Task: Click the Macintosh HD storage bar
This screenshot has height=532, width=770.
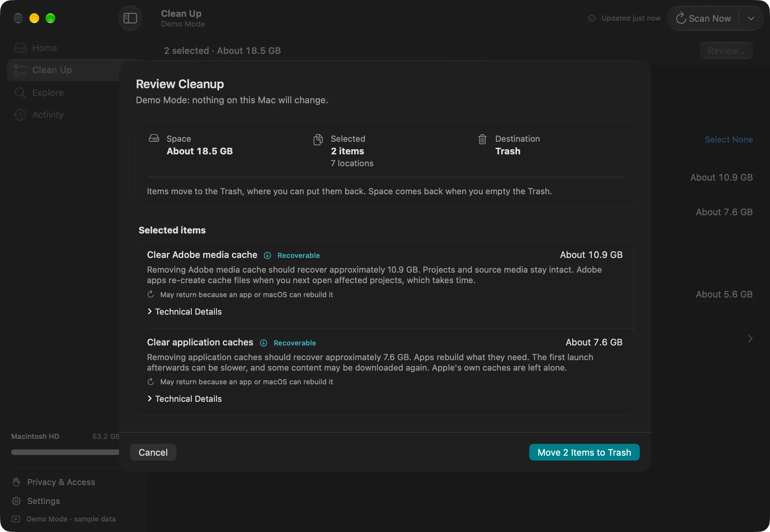Action: [x=65, y=452]
